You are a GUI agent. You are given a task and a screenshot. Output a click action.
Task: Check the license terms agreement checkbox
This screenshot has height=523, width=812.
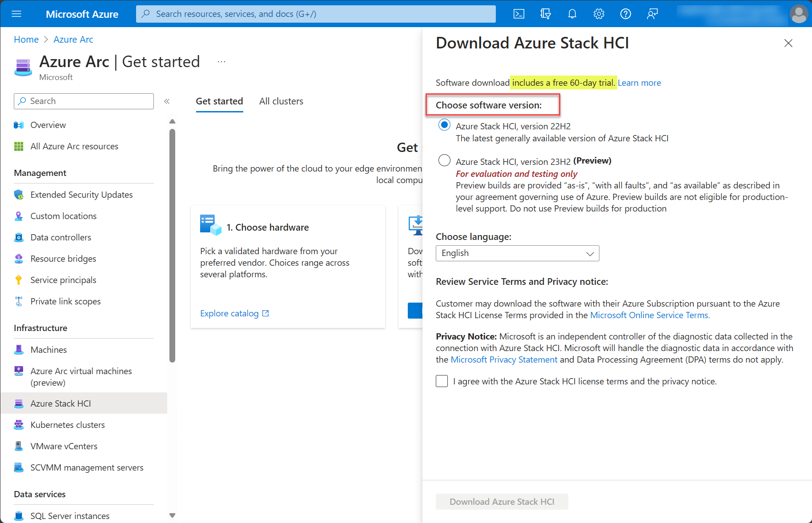(x=442, y=381)
